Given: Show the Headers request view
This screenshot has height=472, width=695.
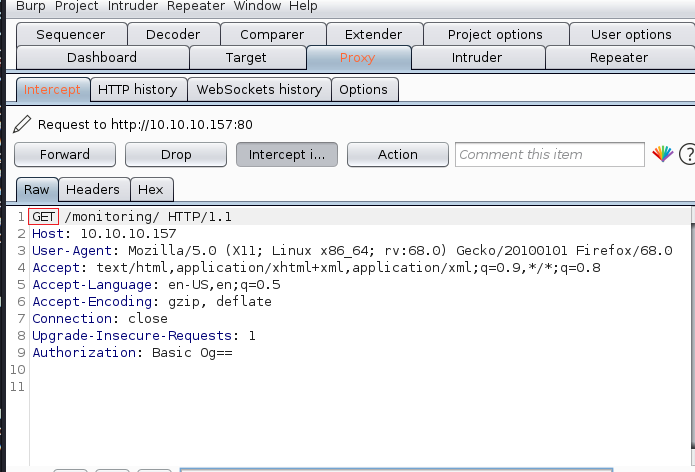Looking at the screenshot, I should point(93,190).
